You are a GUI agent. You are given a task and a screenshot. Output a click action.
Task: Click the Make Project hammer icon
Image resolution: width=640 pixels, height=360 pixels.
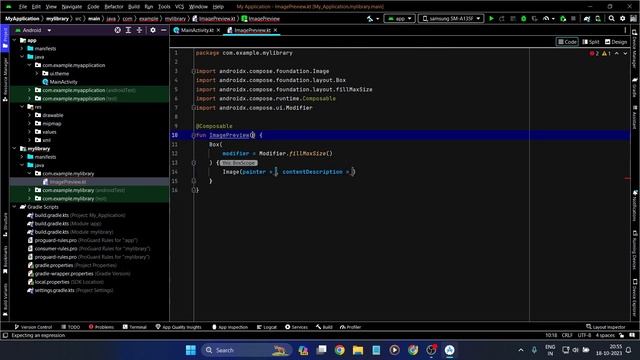370,19
